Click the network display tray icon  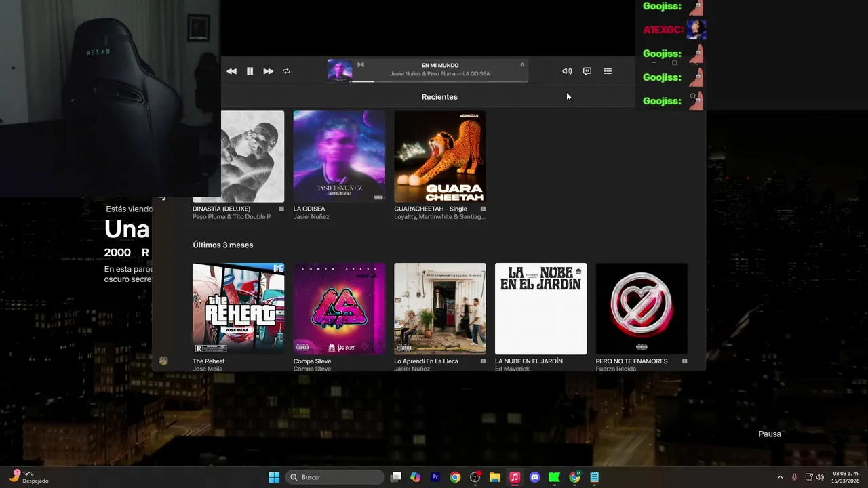coord(809,477)
